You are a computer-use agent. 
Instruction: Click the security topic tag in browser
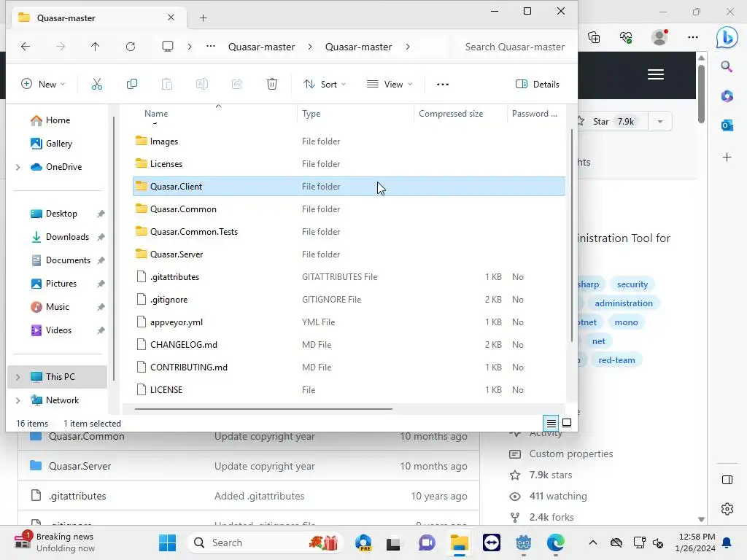(x=632, y=284)
